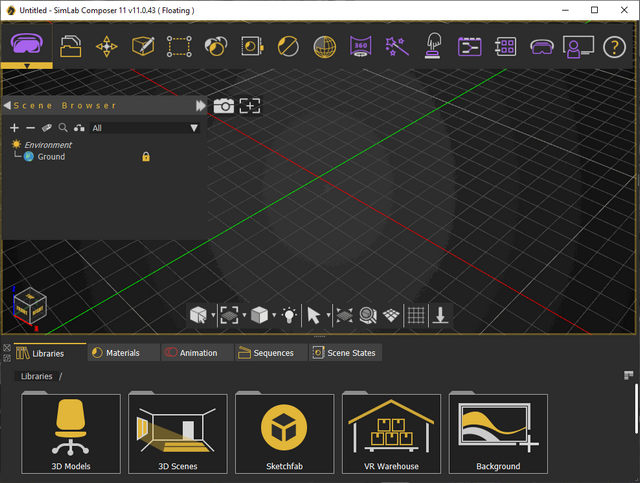Click the view orientation cube
The width and height of the screenshot is (640, 483).
28,307
